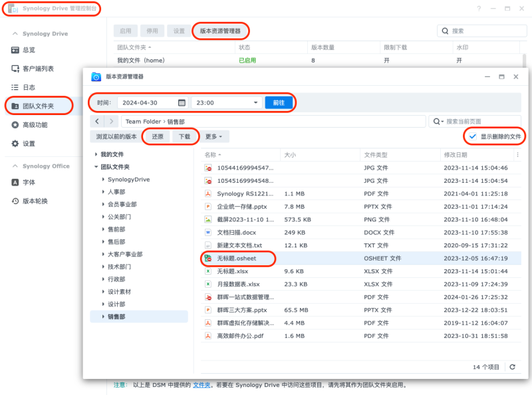Select the 售前部 folder in tree

coord(116,229)
